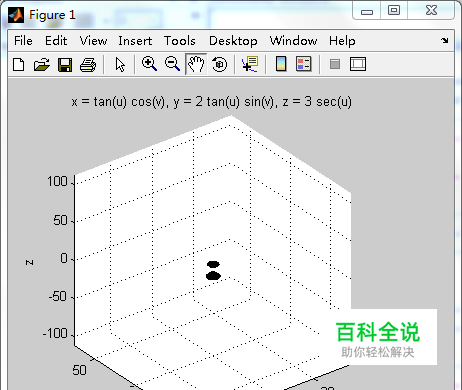462x390 pixels.
Task: Close the Figure 1 window
Action: pos(431,10)
